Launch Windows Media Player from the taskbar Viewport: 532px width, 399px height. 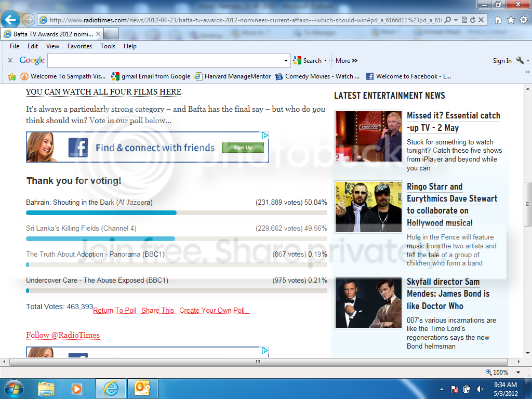[x=77, y=389]
